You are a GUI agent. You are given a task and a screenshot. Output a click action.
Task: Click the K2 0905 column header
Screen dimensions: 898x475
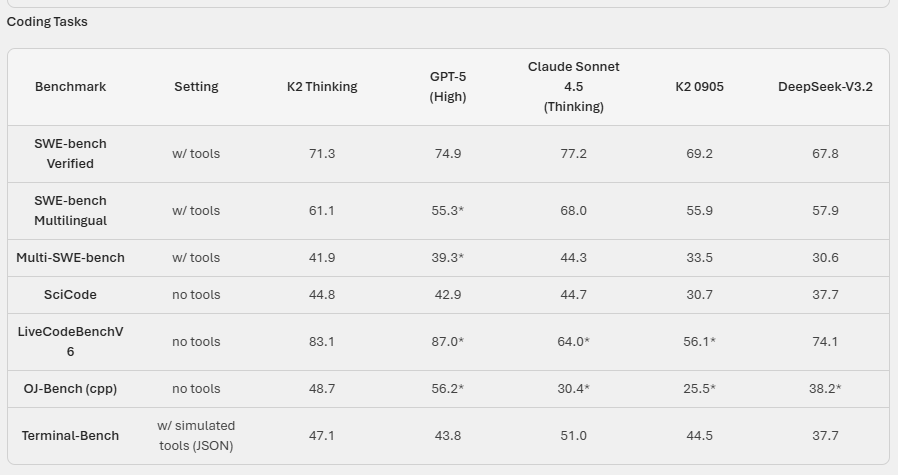pyautogui.click(x=700, y=87)
